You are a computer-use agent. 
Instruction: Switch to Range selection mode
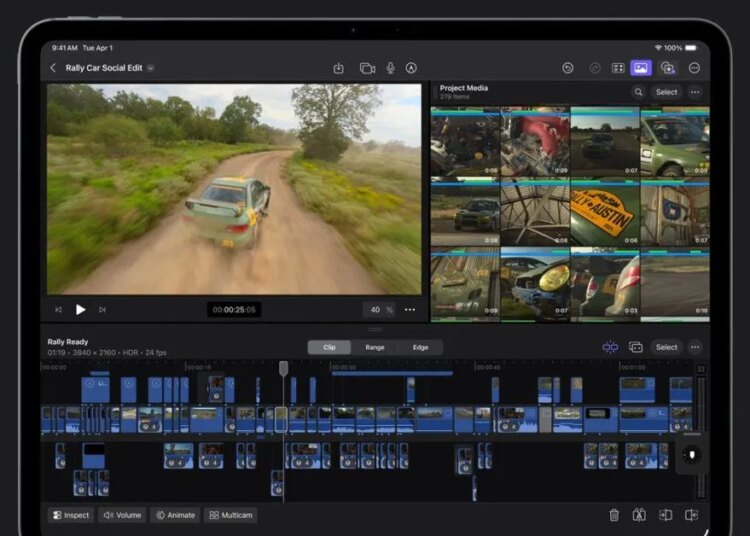[375, 347]
